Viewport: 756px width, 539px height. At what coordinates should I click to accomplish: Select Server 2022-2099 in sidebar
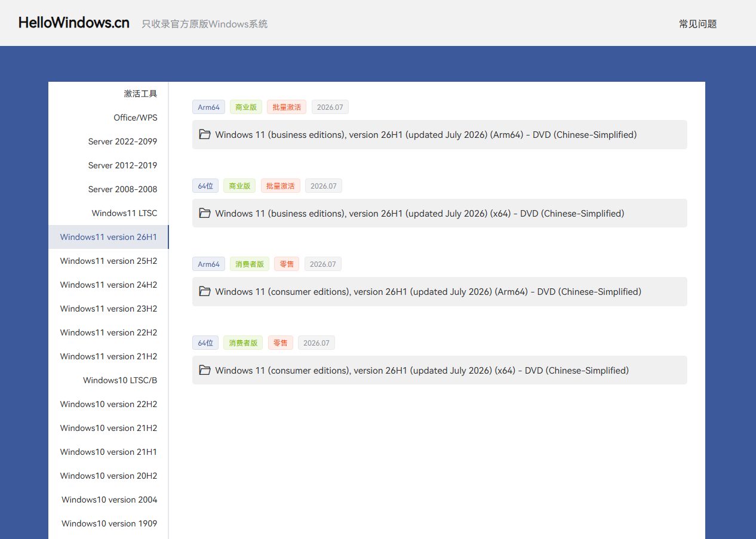[x=109, y=141]
